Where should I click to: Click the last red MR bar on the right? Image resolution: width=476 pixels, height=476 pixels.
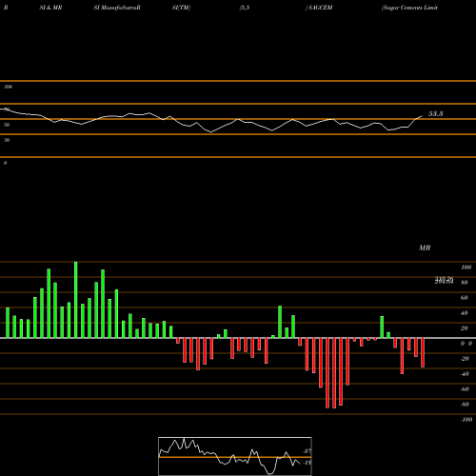coord(423,353)
